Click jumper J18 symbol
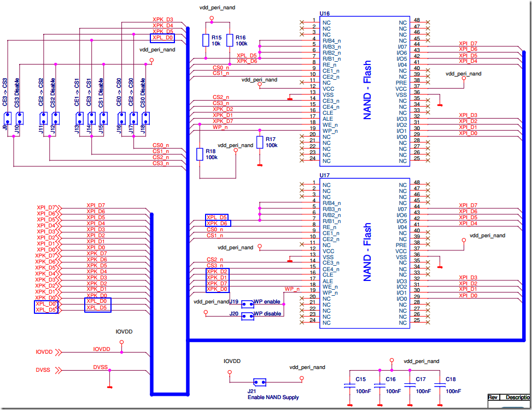The width and height of the screenshot is (532, 410). (146, 119)
